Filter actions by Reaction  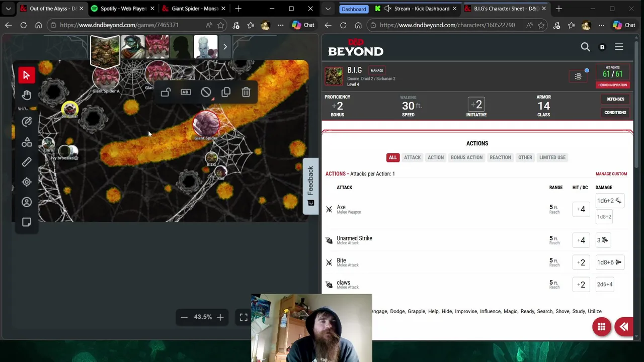[500, 157]
